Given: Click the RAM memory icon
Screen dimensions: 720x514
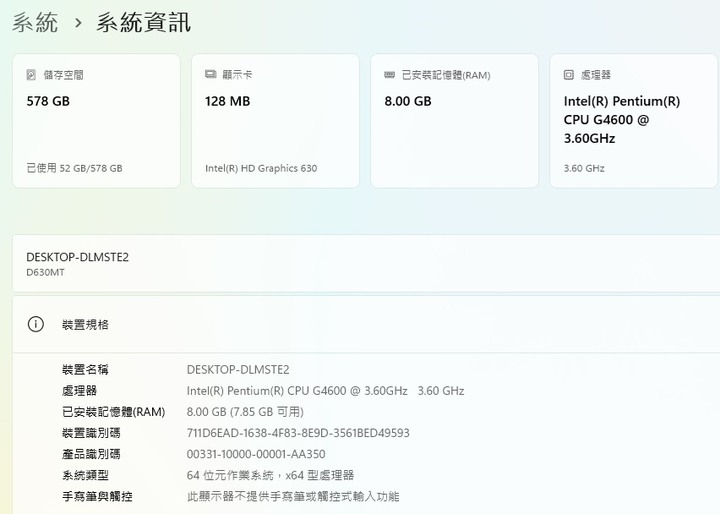Looking at the screenshot, I should pos(389,74).
